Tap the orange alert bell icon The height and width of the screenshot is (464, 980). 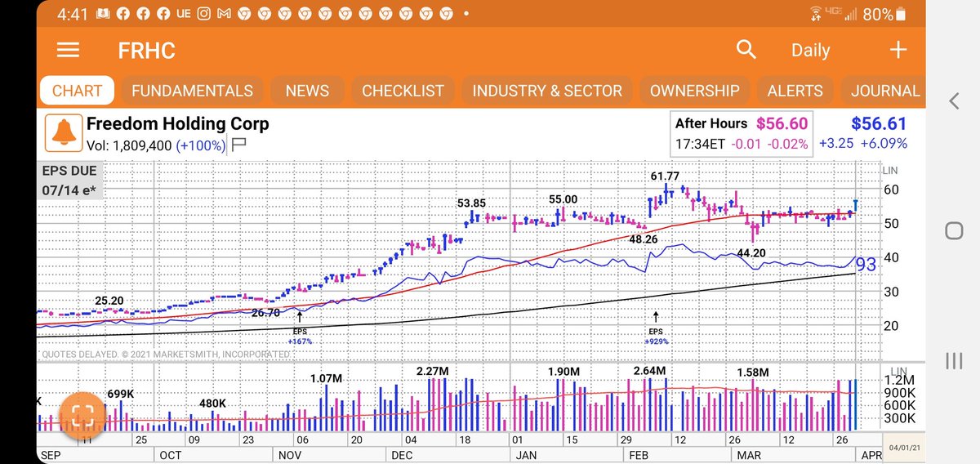63,132
